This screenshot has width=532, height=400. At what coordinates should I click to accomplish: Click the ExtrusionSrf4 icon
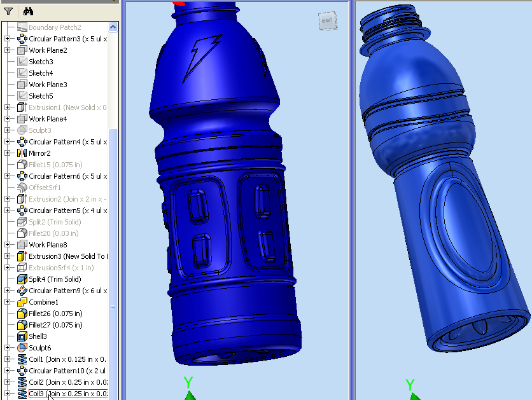[x=22, y=268]
